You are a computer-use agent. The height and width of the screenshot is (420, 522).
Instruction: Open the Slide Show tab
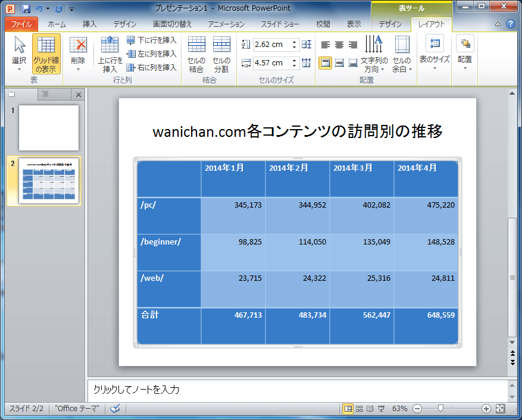pos(280,24)
